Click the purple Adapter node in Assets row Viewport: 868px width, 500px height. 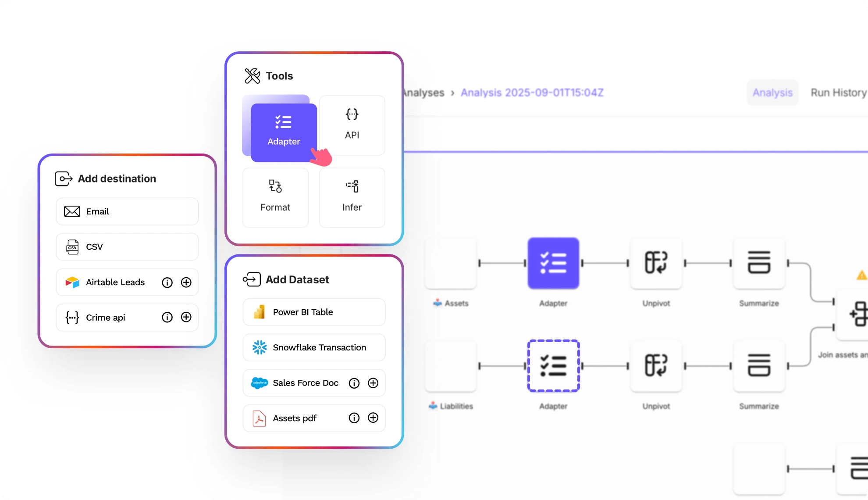[553, 263]
